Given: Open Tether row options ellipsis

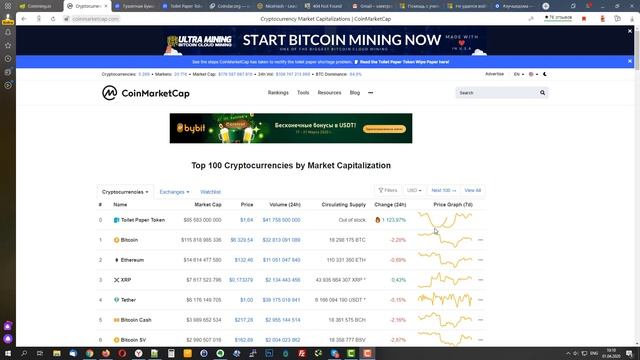Looking at the screenshot, I should pyautogui.click(x=480, y=300).
